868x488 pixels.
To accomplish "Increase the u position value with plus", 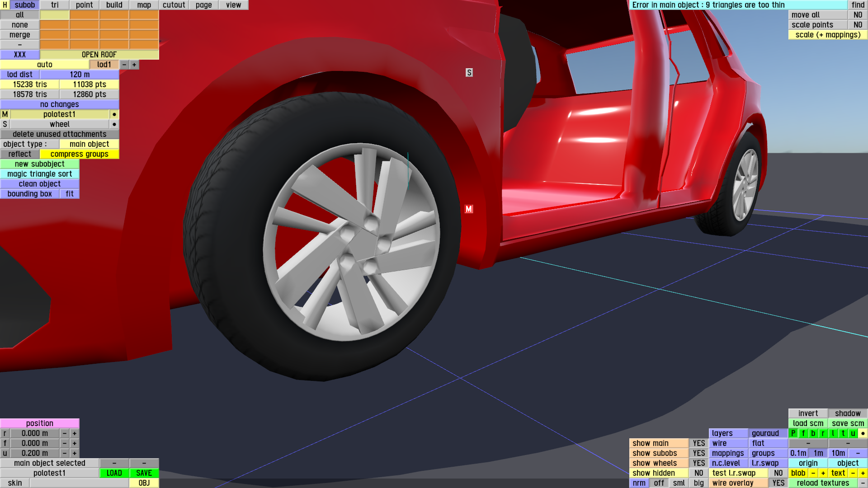I will (x=75, y=453).
